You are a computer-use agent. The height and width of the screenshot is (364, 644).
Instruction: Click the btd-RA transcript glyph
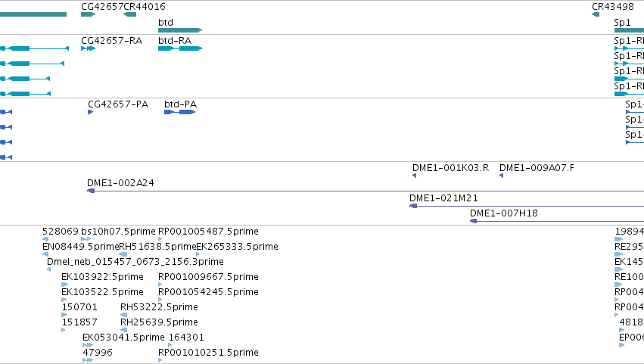pos(180,48)
